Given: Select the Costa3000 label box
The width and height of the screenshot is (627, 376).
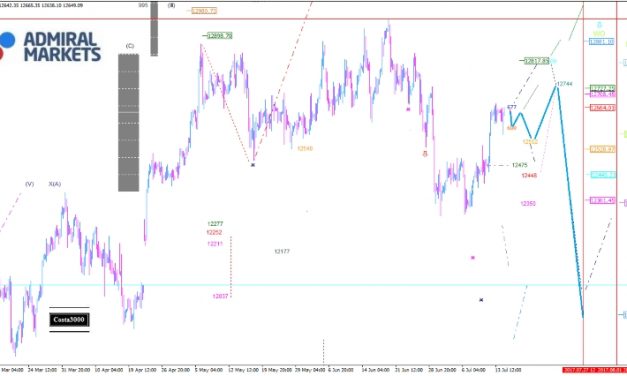Looking at the screenshot, I should tap(69, 320).
